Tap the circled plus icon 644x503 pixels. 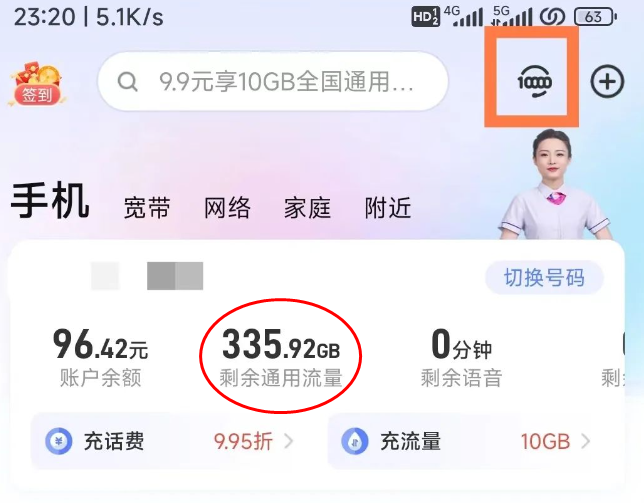click(x=607, y=82)
